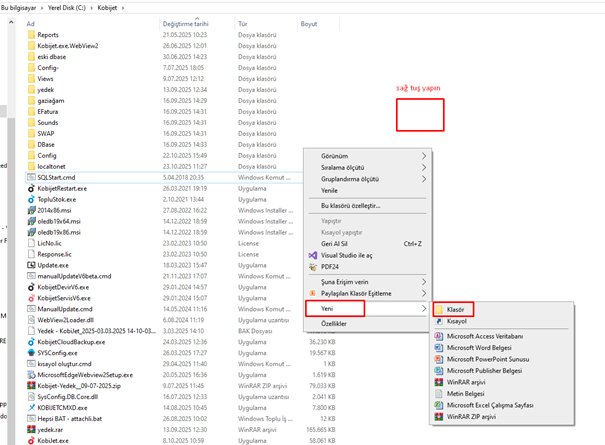Image resolution: width=605 pixels, height=445 pixels.
Task: Expand the Sıralama ölçütü submenu
Action: (424, 168)
